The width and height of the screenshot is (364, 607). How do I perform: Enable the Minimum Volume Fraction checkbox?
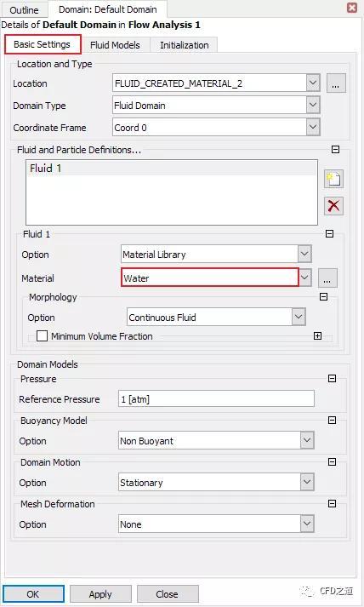tap(42, 336)
